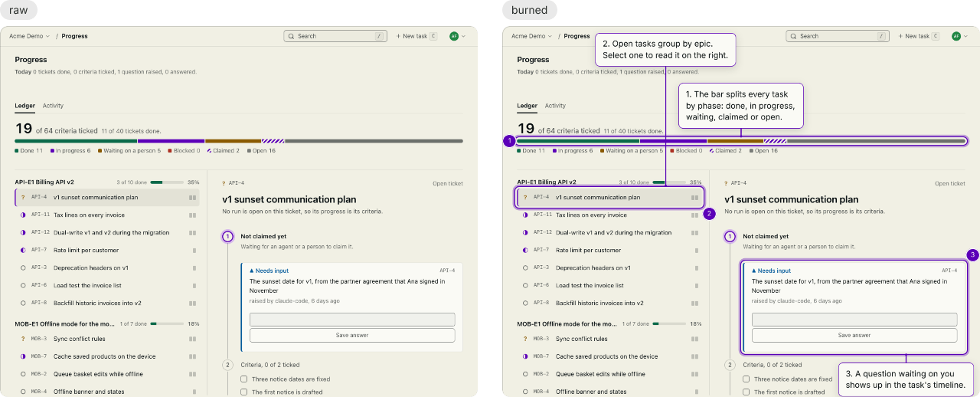Screen dimensions: 980x397
Task: Click the answer input box in burned panel
Action: pos(854,320)
